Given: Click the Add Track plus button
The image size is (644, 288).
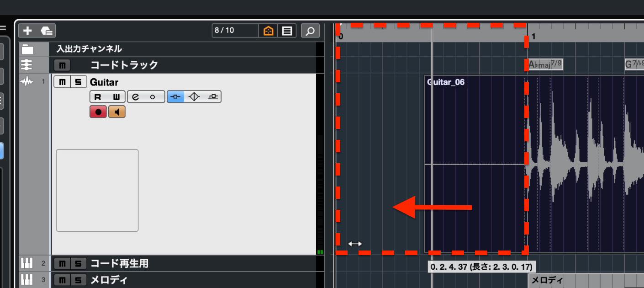Looking at the screenshot, I should 28,31.
